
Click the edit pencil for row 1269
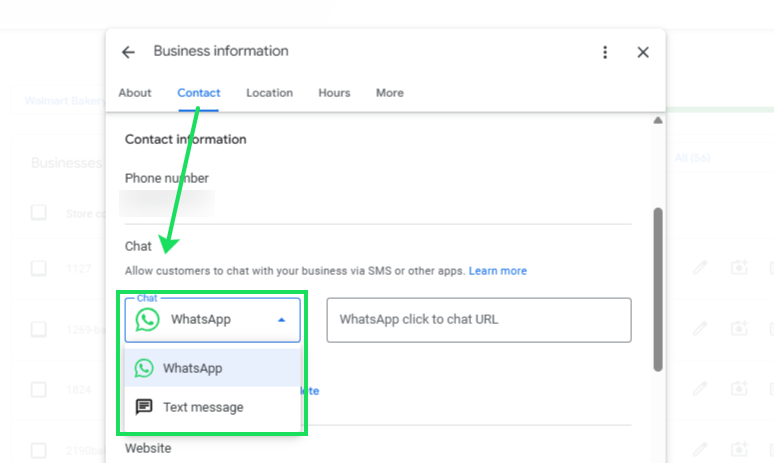(699, 328)
